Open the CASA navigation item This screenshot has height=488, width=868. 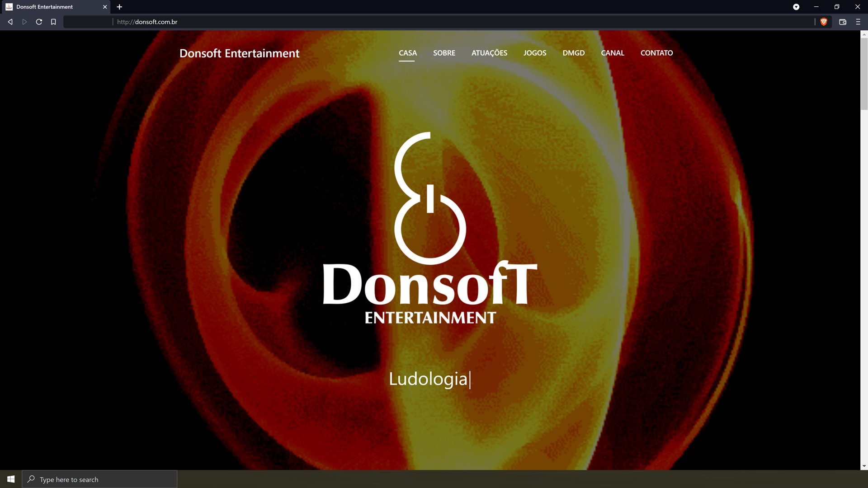(x=408, y=53)
